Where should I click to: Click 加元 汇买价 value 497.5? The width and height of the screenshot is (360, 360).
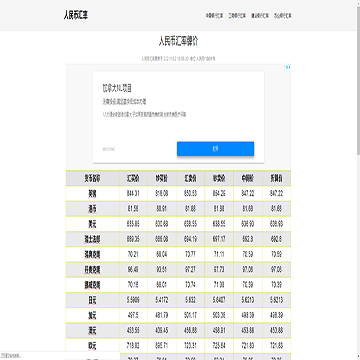click(x=133, y=316)
